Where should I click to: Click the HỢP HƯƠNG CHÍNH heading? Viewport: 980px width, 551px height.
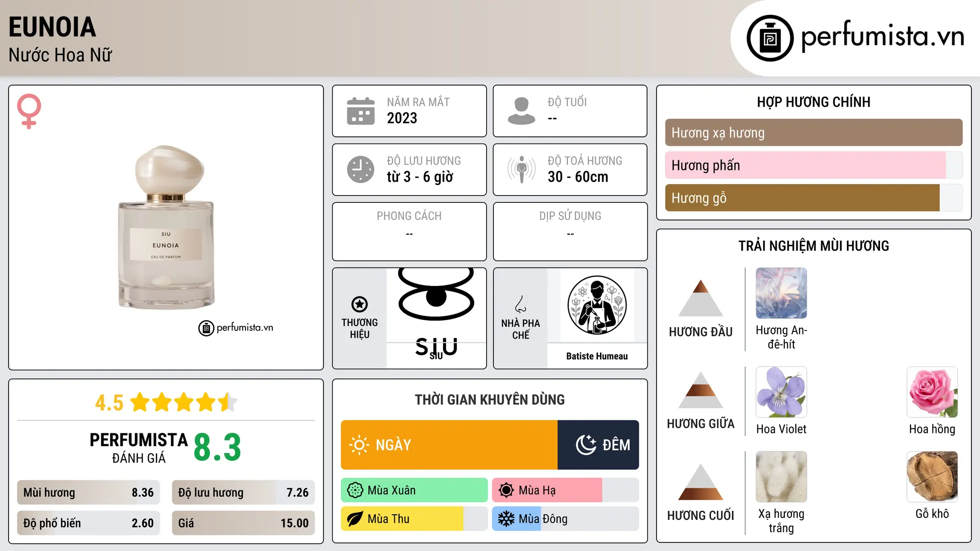pos(813,102)
